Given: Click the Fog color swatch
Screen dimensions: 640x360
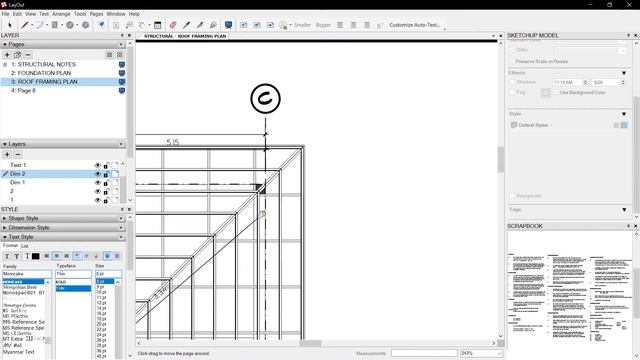Looking at the screenshot, I should tap(546, 93).
